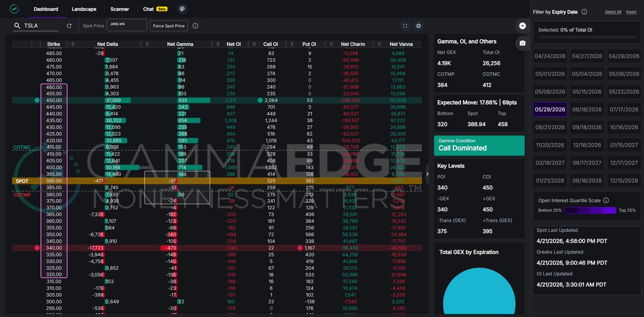Click the Force Spot Price button
644x317 pixels.
click(x=169, y=26)
